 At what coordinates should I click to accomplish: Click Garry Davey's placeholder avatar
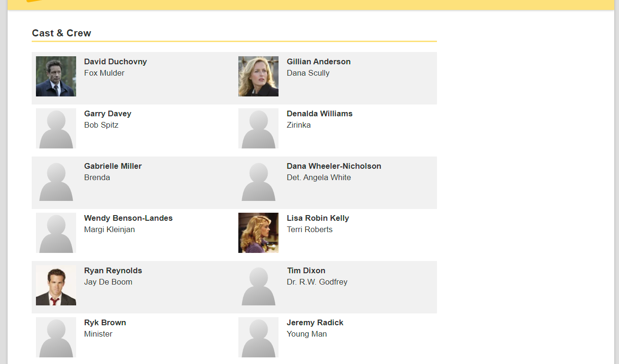[x=56, y=128]
